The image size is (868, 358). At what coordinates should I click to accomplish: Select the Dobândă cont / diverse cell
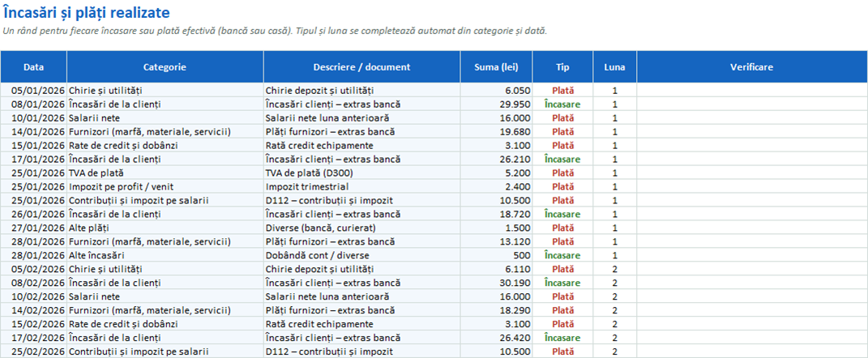coord(362,255)
